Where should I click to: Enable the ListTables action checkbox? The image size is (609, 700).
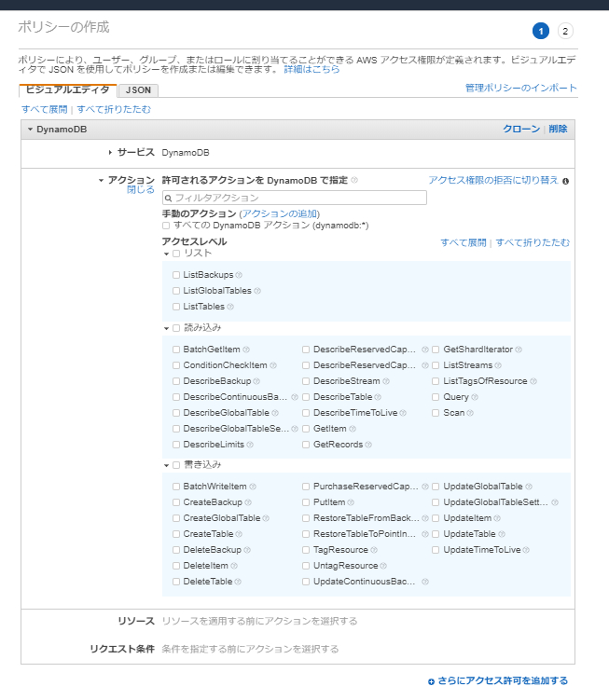pyautogui.click(x=176, y=307)
